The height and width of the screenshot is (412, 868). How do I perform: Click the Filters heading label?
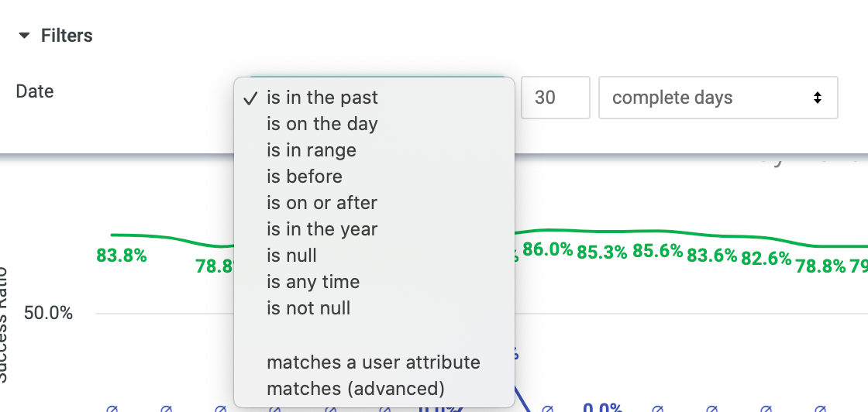pos(67,36)
